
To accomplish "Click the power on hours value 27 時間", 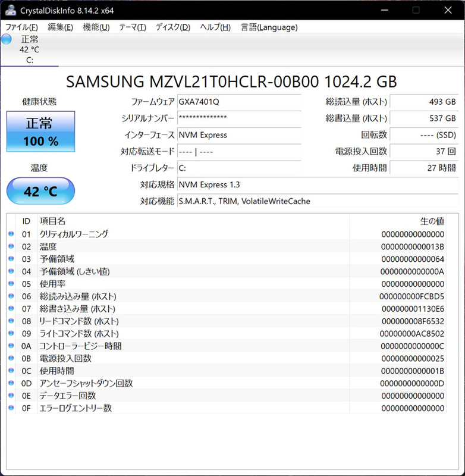I will pos(424,168).
